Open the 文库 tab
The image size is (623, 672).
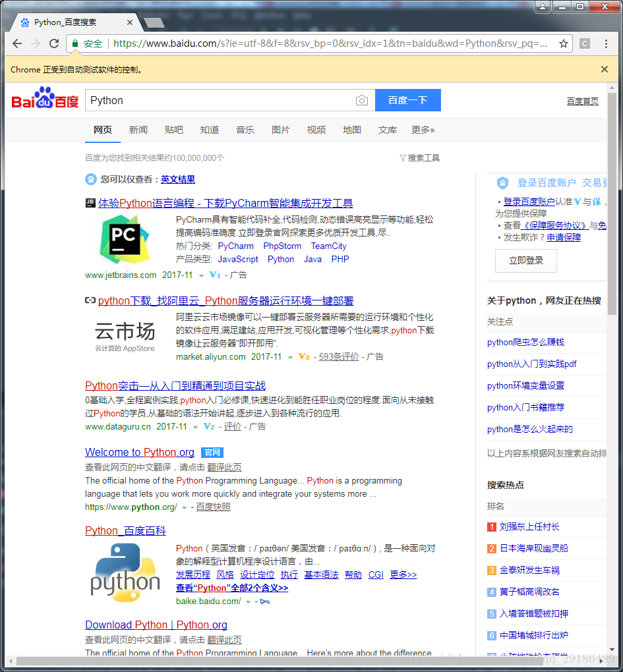[387, 130]
